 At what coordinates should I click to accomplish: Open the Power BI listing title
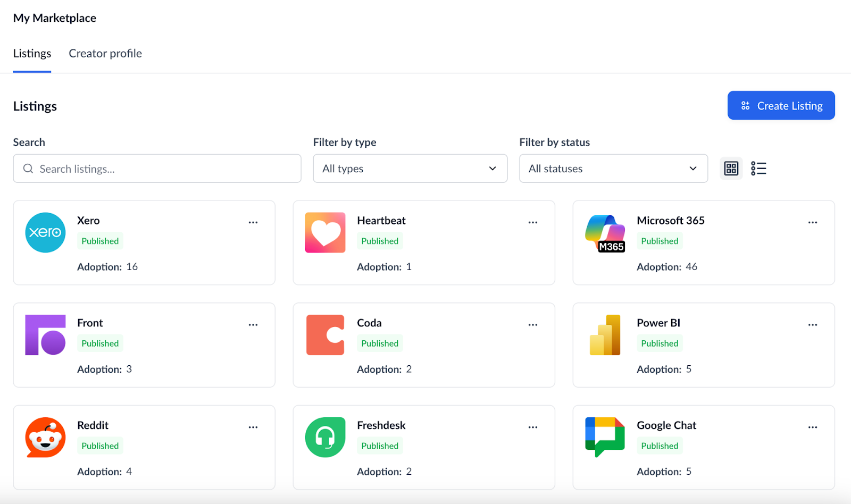(x=658, y=323)
